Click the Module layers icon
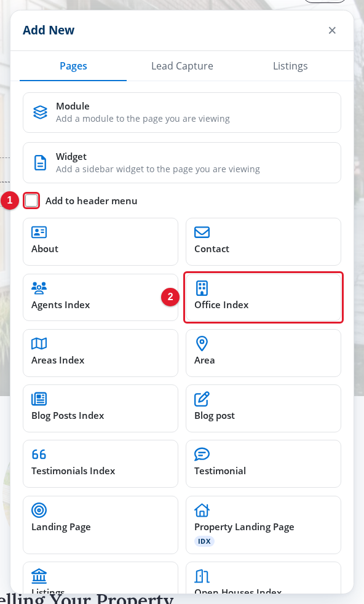This screenshot has height=604, width=364. coord(40,113)
